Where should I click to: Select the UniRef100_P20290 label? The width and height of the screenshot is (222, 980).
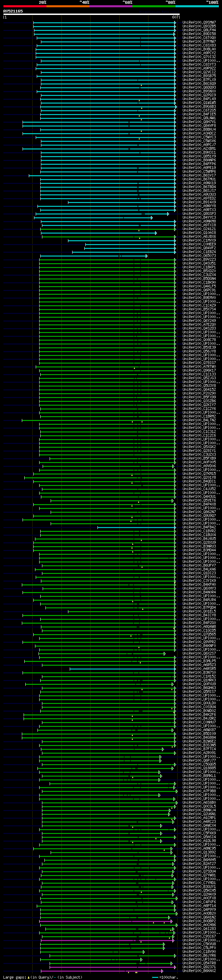point(199,394)
